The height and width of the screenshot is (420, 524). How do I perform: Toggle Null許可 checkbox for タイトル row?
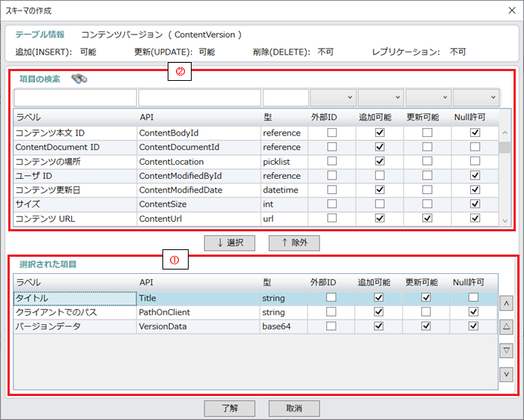pyautogui.click(x=475, y=297)
